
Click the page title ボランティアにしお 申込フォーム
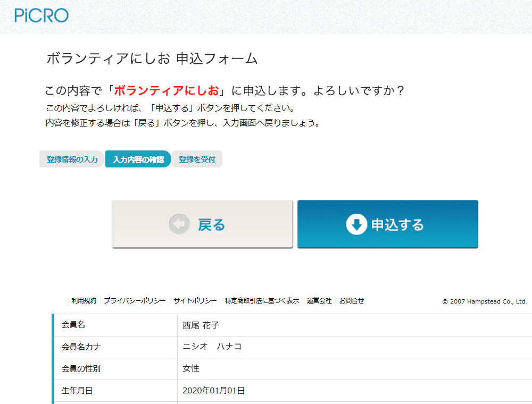tap(152, 58)
